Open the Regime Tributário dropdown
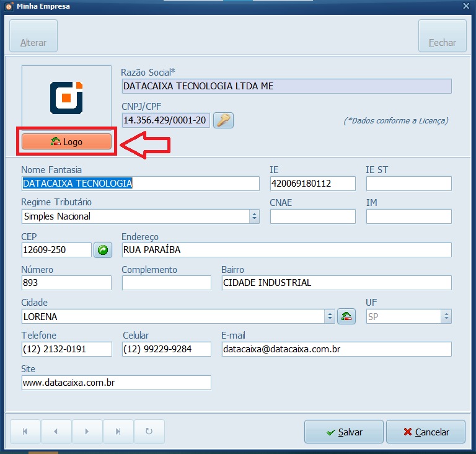 click(254, 216)
